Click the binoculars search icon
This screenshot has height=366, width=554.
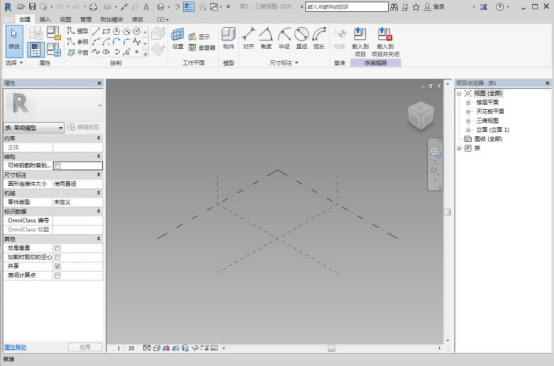(394, 7)
